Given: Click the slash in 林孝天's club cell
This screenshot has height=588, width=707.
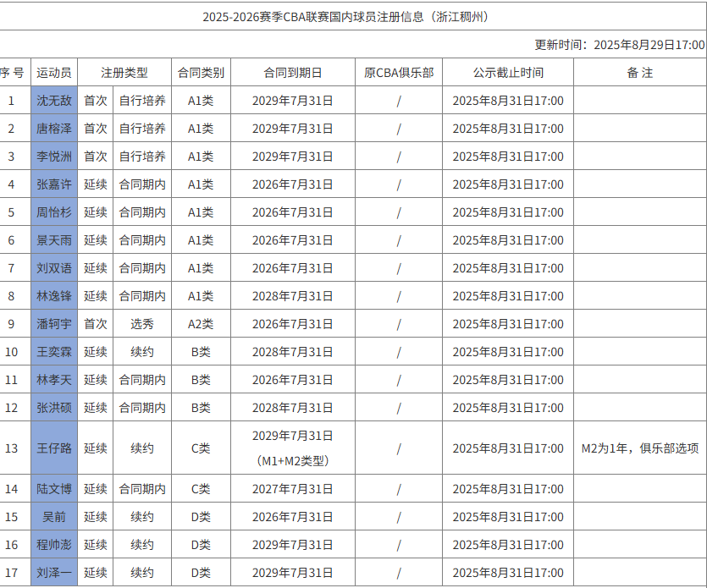Looking at the screenshot, I should (x=399, y=380).
